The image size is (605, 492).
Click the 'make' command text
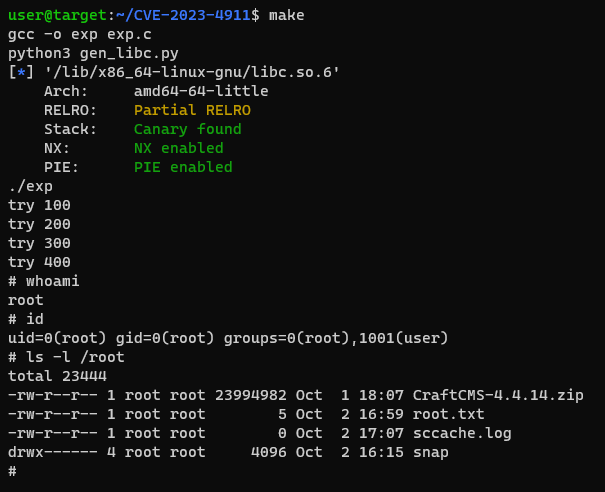coord(286,15)
